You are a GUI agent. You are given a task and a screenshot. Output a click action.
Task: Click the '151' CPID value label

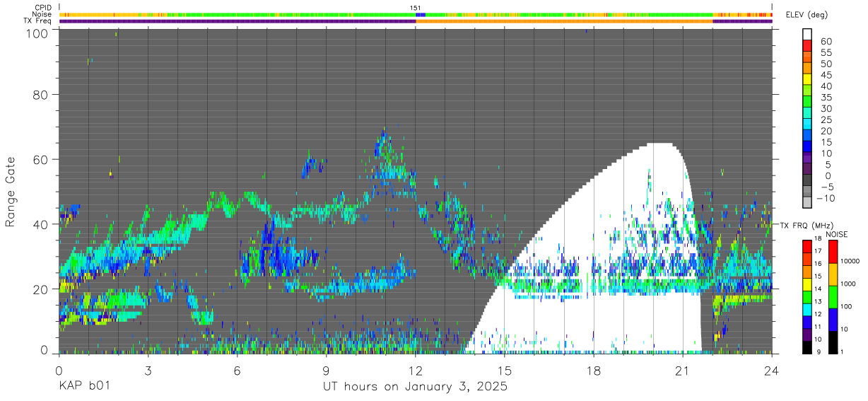pos(416,8)
